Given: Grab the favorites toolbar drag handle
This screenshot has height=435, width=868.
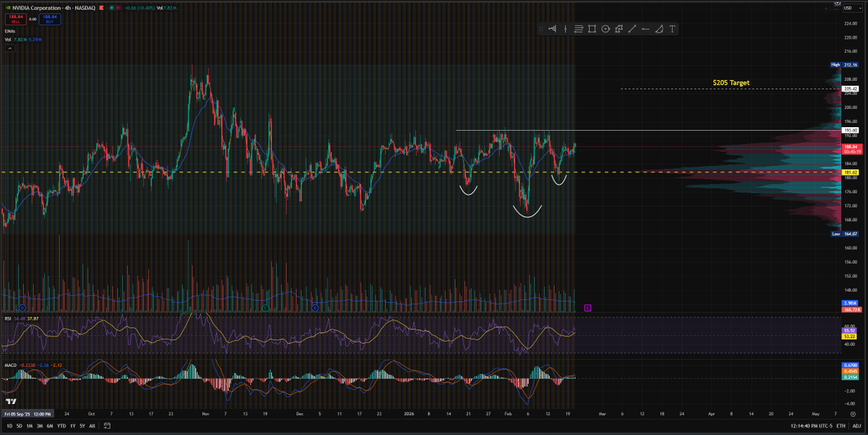Looking at the screenshot, I should coord(540,29).
